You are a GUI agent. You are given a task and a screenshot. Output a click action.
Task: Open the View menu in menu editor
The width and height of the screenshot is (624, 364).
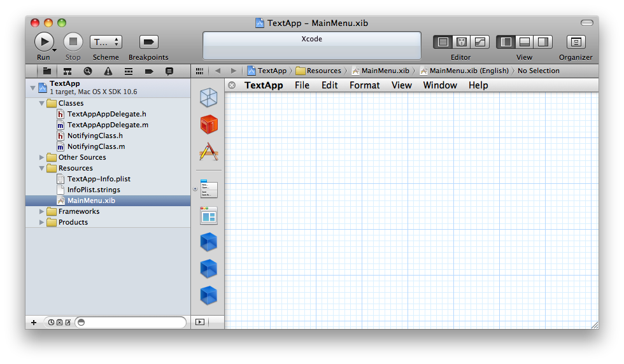pos(401,85)
